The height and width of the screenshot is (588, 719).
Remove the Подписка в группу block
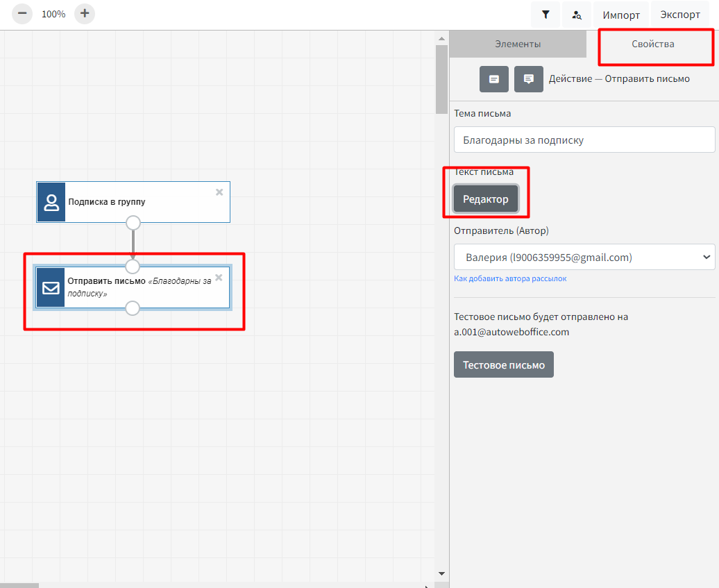[x=219, y=192]
